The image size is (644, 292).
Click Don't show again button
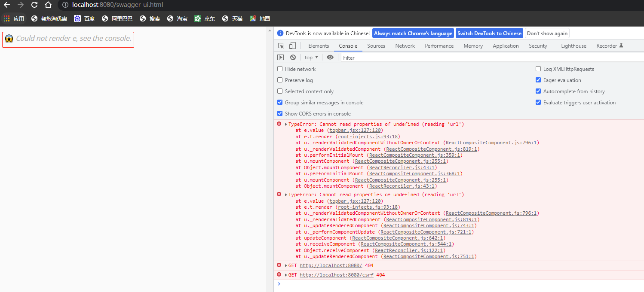pyautogui.click(x=547, y=33)
